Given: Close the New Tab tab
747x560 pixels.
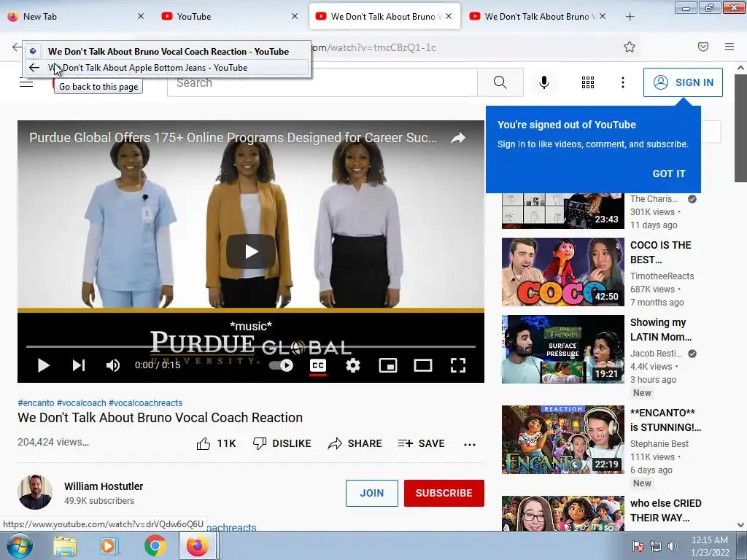Looking at the screenshot, I should tap(141, 16).
